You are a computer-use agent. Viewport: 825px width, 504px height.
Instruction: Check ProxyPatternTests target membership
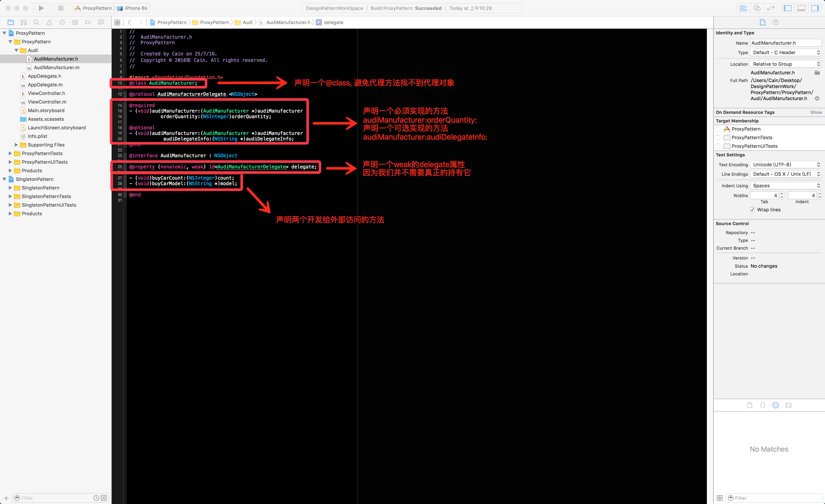click(718, 138)
